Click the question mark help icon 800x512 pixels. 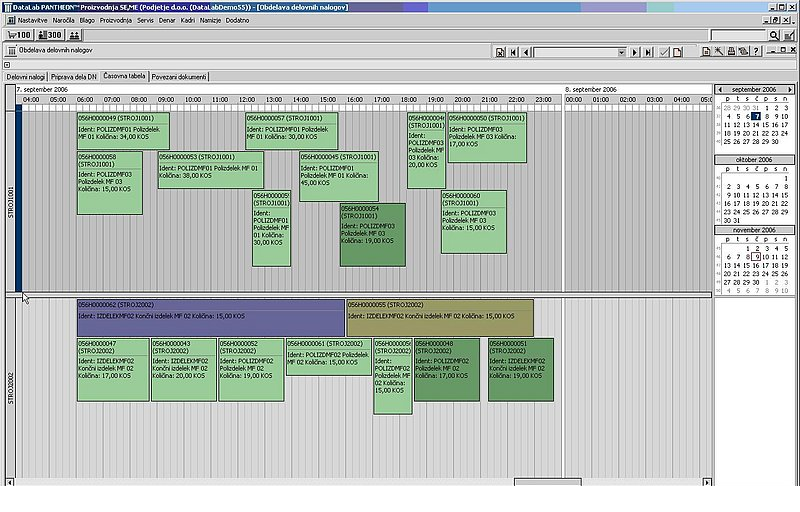tap(757, 52)
